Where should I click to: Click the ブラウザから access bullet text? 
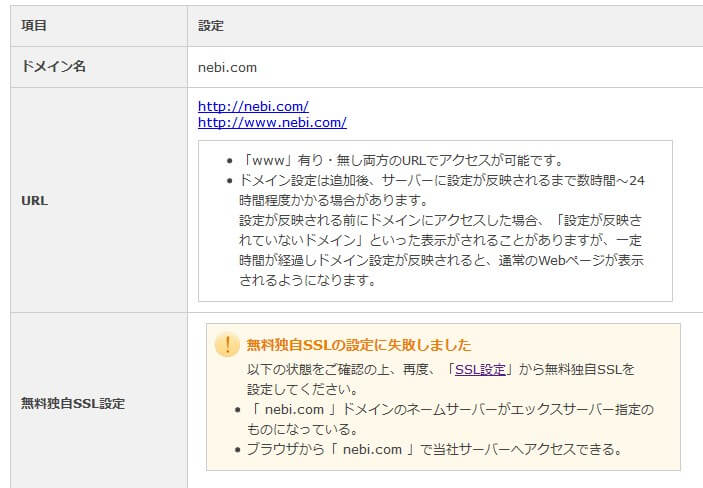(435, 449)
